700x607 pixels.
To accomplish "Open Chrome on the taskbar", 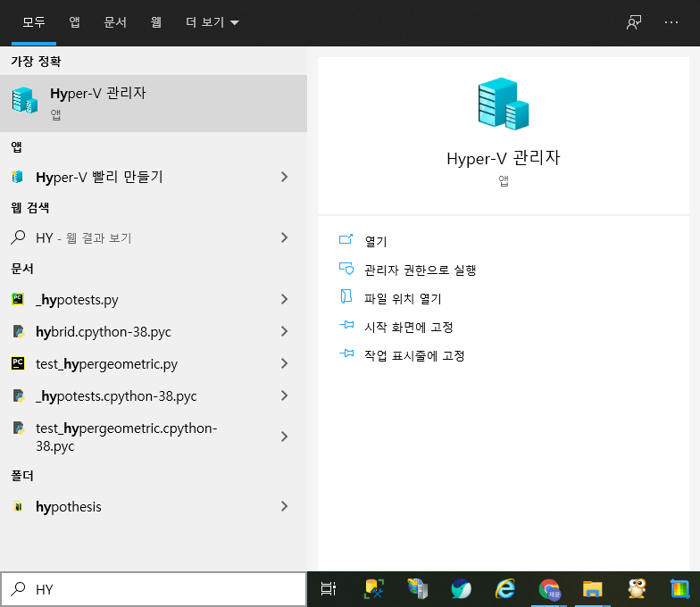I will click(x=549, y=589).
